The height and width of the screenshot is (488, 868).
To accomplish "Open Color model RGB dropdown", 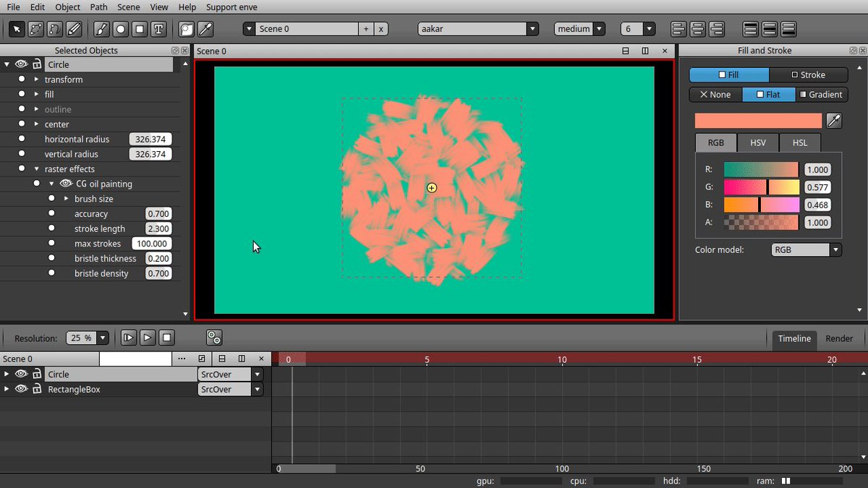I will [x=836, y=249].
